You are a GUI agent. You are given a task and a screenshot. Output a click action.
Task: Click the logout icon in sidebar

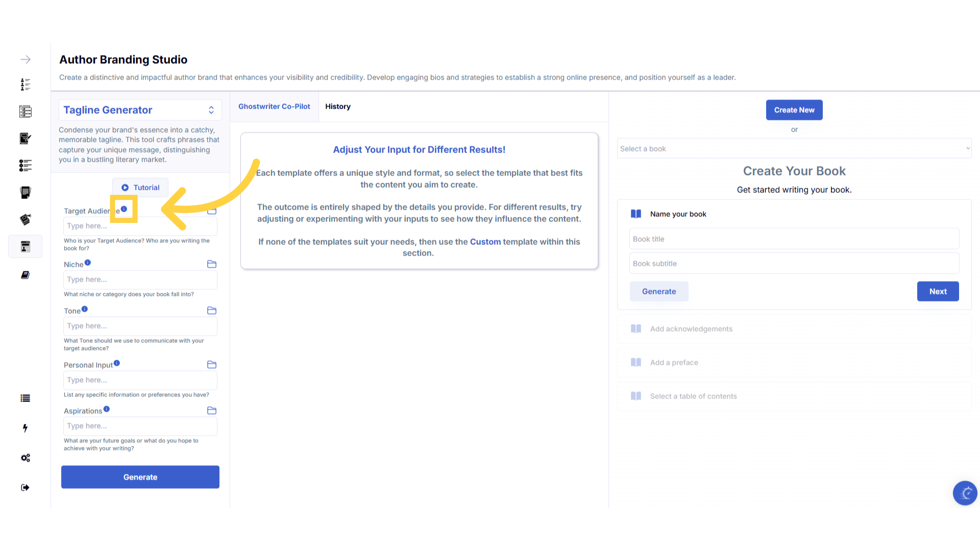26,487
